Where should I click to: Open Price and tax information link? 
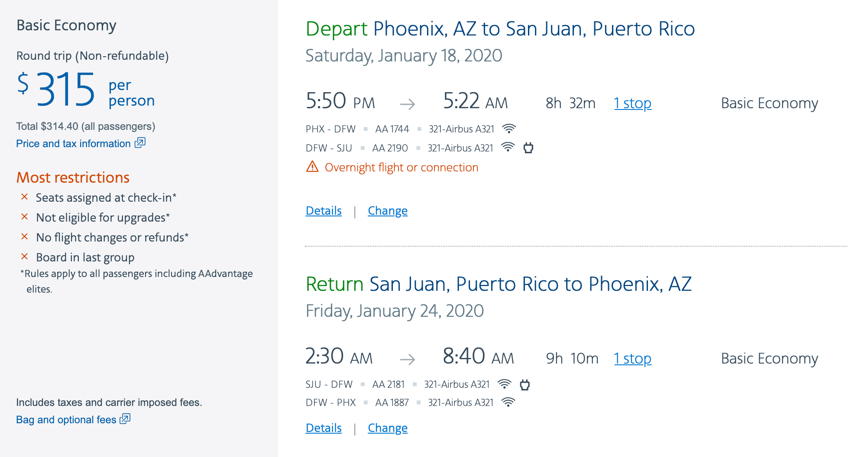click(x=73, y=144)
